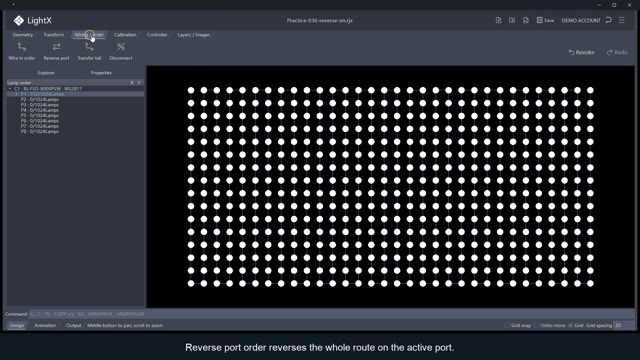Use the Disconnect tool
Screen dimensions: 640x360
121,51
